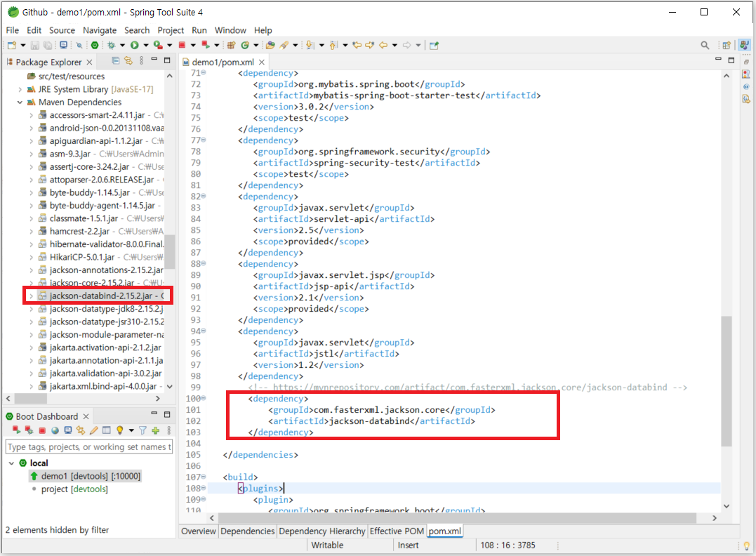Open the Source menu
The width and height of the screenshot is (756, 556).
pyautogui.click(x=62, y=30)
